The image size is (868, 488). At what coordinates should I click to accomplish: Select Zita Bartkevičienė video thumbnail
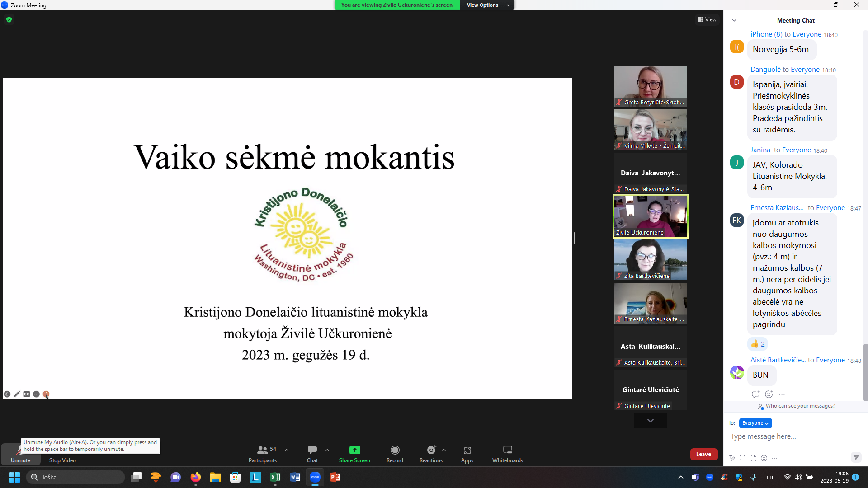pyautogui.click(x=651, y=260)
